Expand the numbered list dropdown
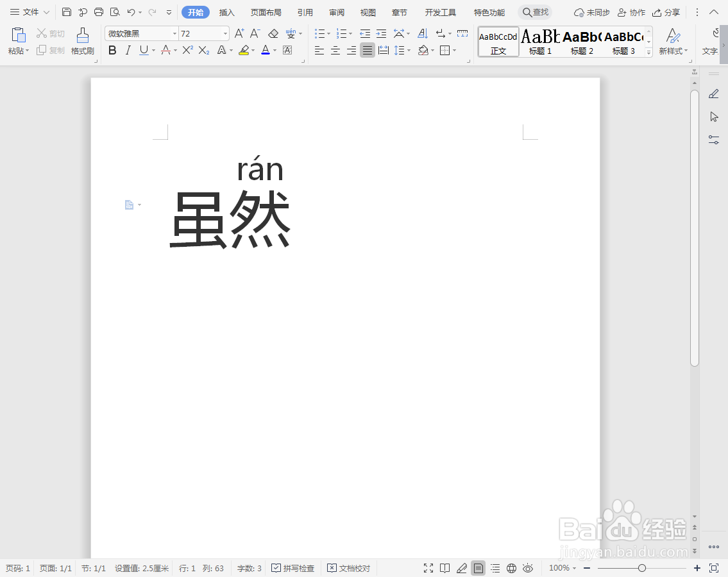Screen dimensions: 728x577 click(x=351, y=33)
